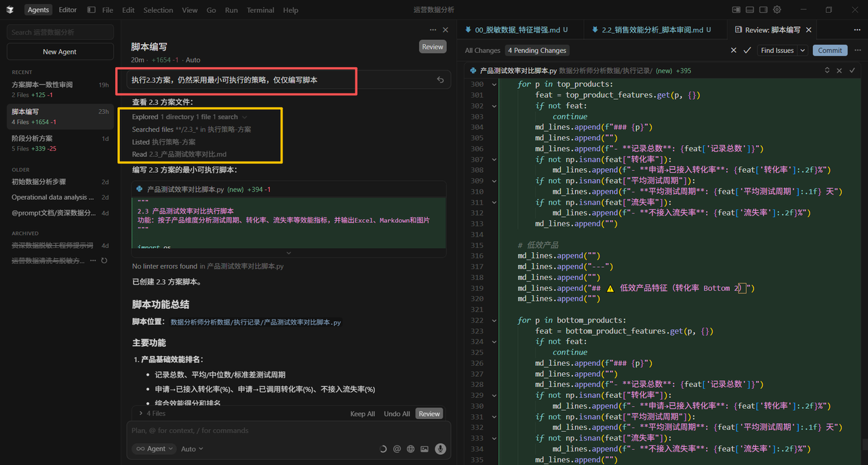Open the Auto model dropdown
This screenshot has width=868, height=465.
tap(192, 449)
